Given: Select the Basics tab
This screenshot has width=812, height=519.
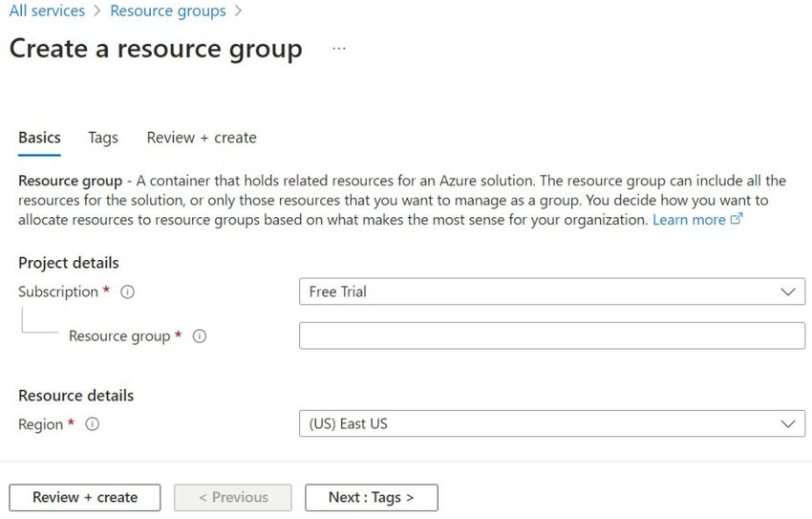Looking at the screenshot, I should [x=39, y=138].
